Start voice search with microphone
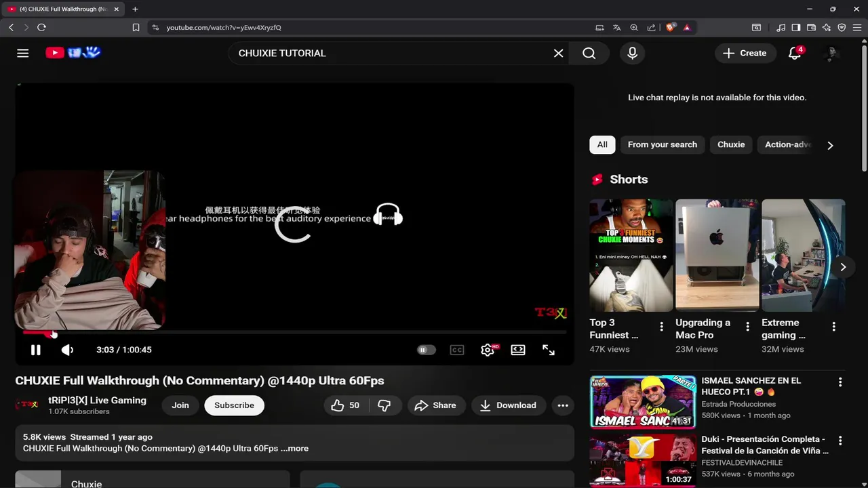868x488 pixels. click(x=632, y=53)
